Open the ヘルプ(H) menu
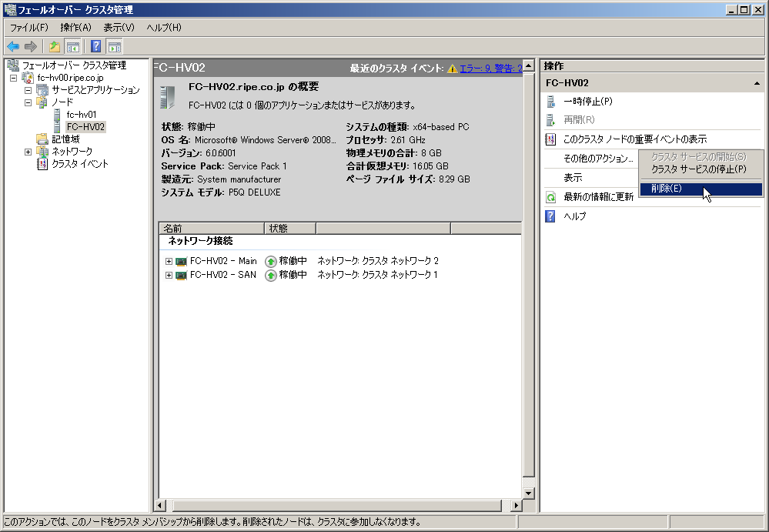769x532 pixels. tap(164, 28)
